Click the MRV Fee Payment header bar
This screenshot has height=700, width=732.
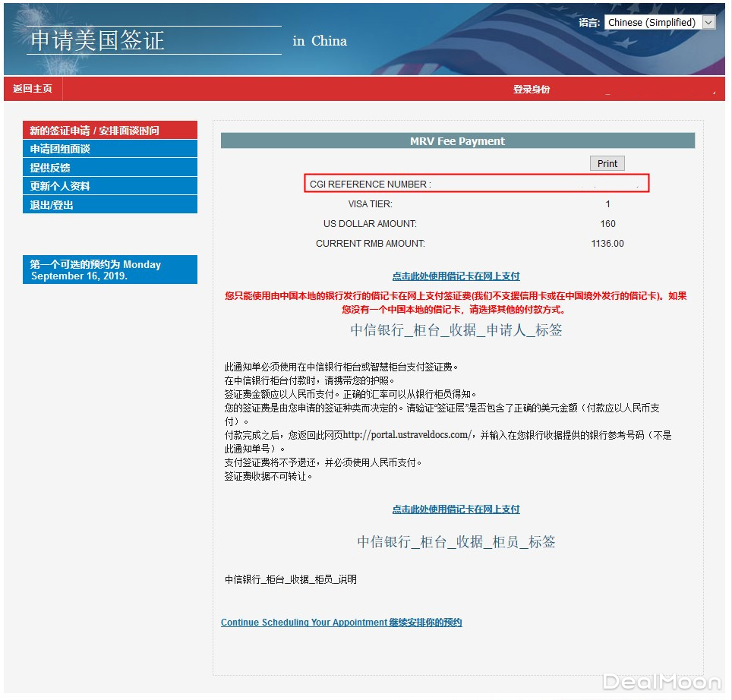point(457,141)
